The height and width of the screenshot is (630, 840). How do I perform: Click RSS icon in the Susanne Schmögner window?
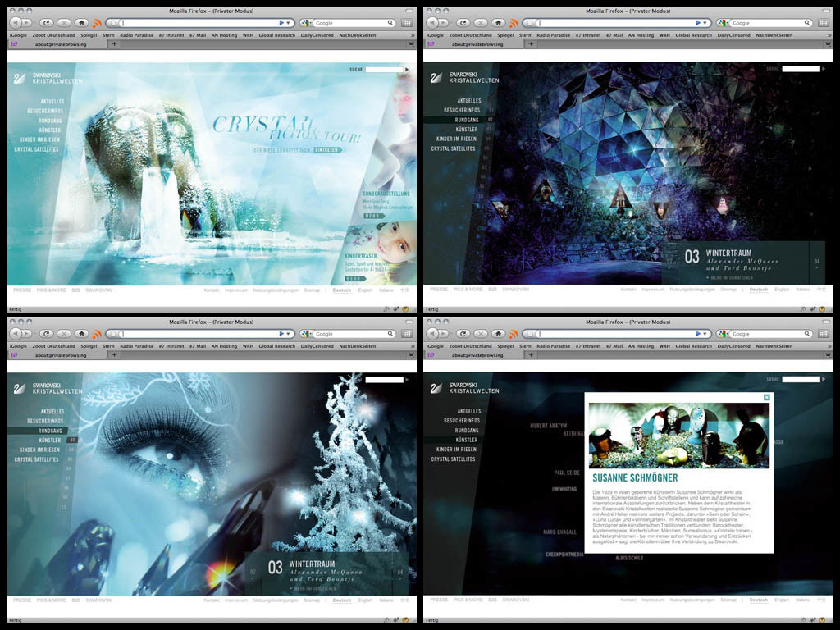[x=514, y=334]
